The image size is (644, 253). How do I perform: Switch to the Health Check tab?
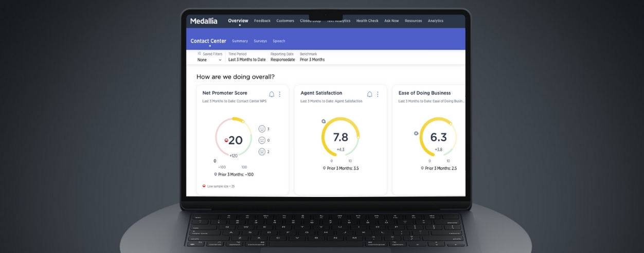coord(367,21)
